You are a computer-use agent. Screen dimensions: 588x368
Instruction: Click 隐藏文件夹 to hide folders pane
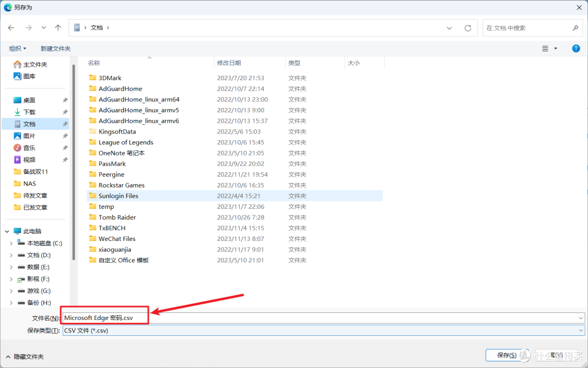click(24, 357)
